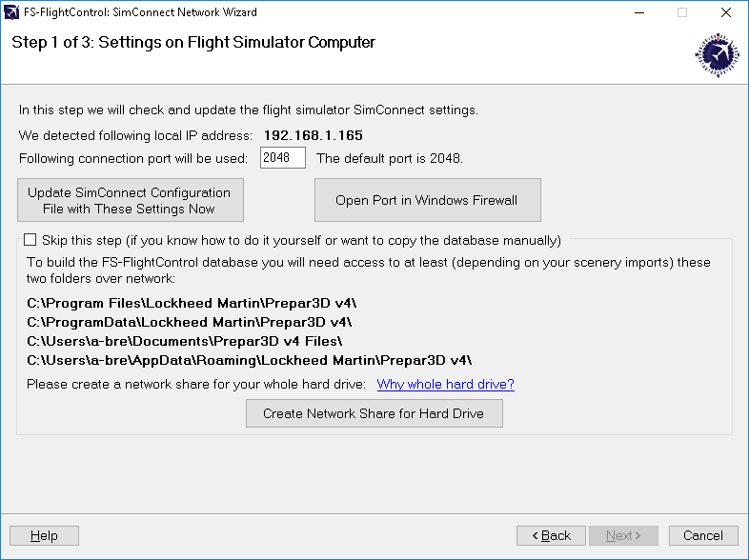Click the compass airplane logo in header
Viewport: 749px width, 560px height.
click(x=717, y=55)
